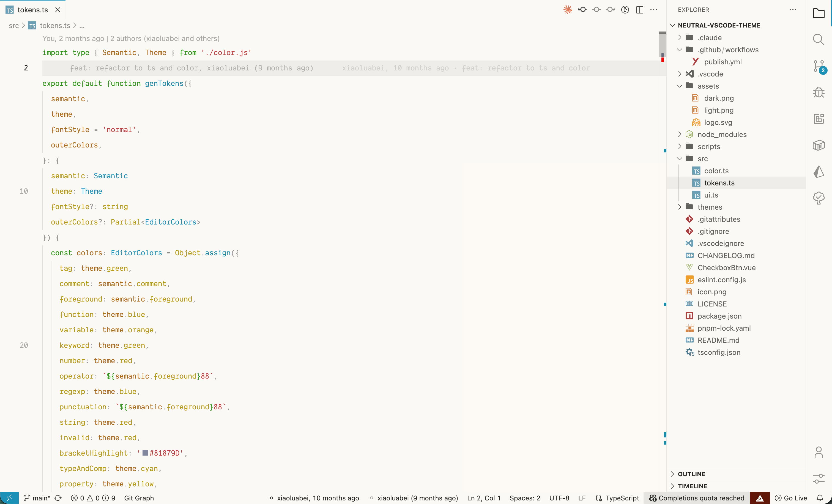832x504 pixels.
Task: Open the tree icon in activity bar
Action: (x=819, y=198)
